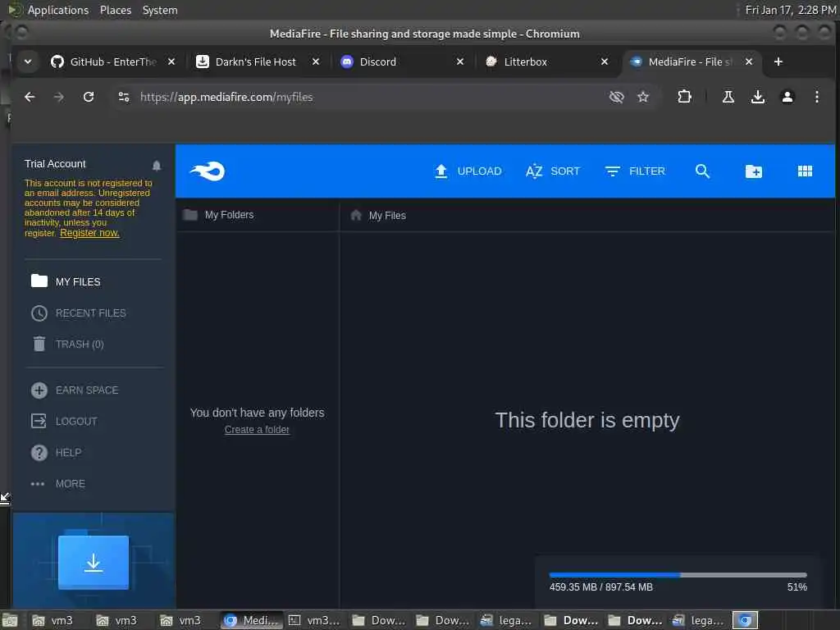Image resolution: width=840 pixels, height=630 pixels.
Task: Open TRASH (0) in the sidebar
Action: (67, 344)
